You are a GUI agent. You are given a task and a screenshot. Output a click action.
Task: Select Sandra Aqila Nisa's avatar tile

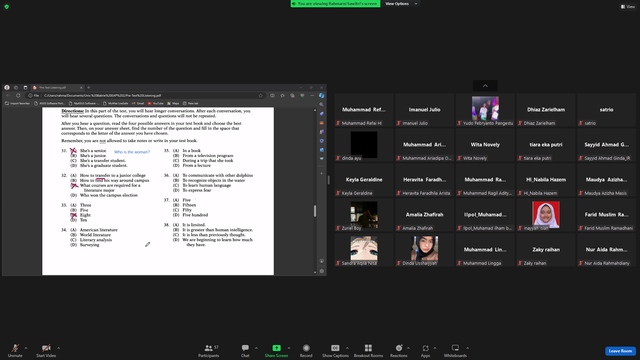364,250
